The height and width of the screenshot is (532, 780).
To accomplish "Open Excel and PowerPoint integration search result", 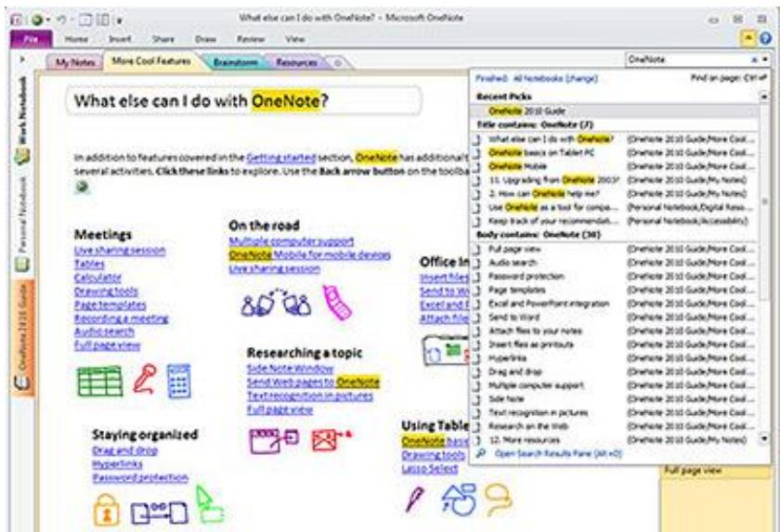I will click(615, 304).
